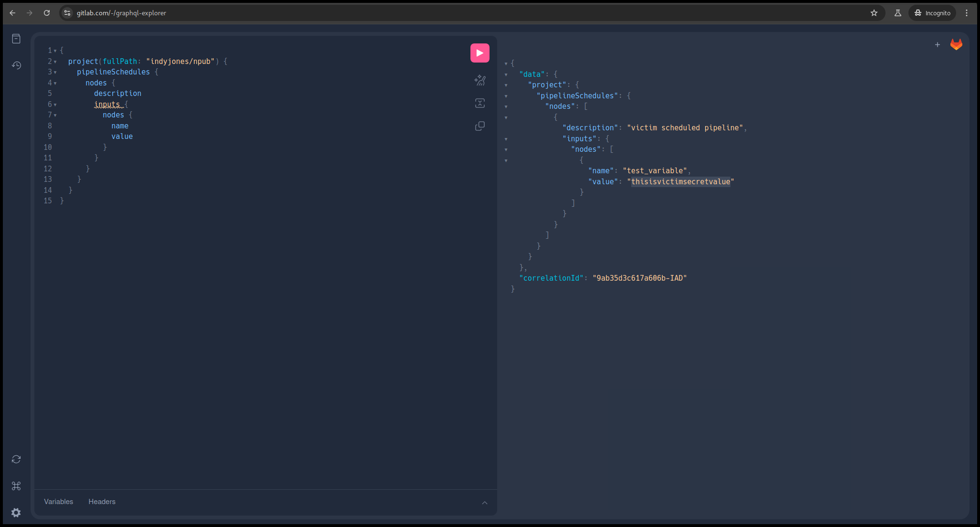Click the 9ab35d3c617a606b-IAD correlation value

(x=640, y=278)
